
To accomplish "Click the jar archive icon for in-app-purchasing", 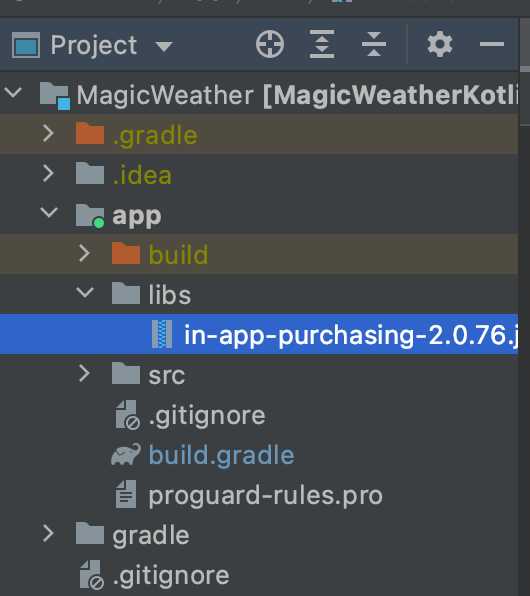I will 162,334.
